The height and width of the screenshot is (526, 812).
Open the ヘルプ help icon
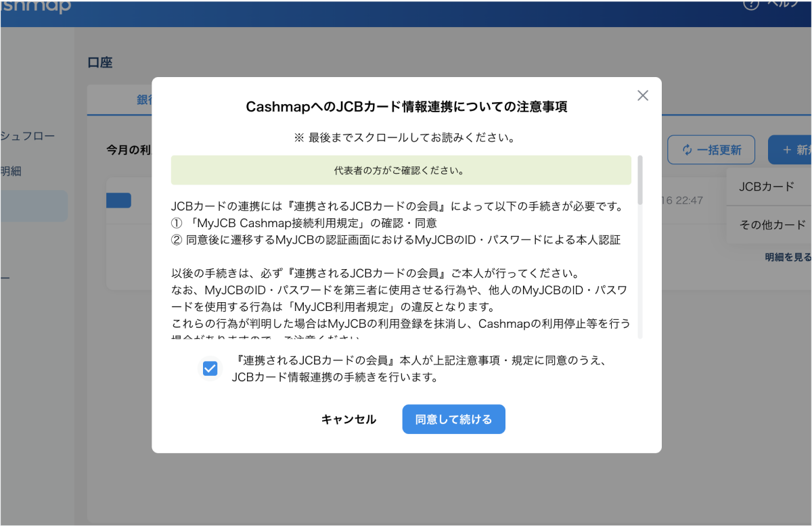pos(751,4)
